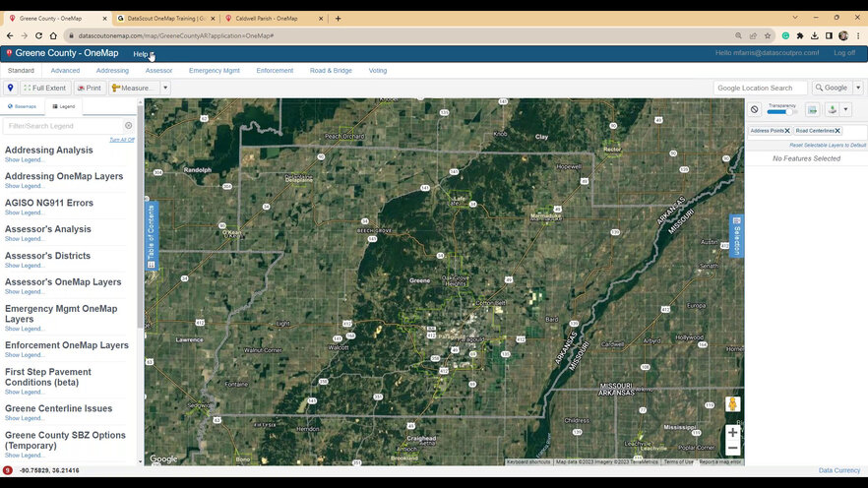Show legend for Assessor's Districts
Viewport: 868px width, 488px height.
pyautogui.click(x=24, y=266)
